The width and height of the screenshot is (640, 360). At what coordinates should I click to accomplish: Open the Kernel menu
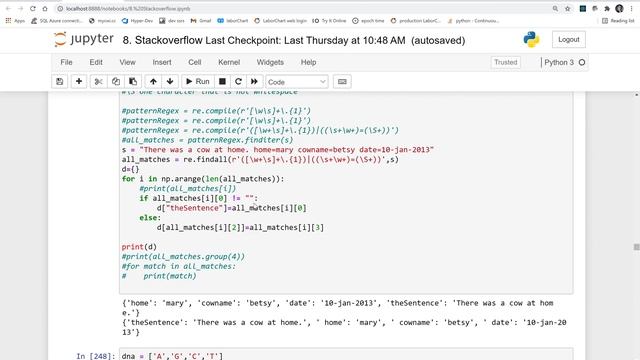(x=229, y=62)
